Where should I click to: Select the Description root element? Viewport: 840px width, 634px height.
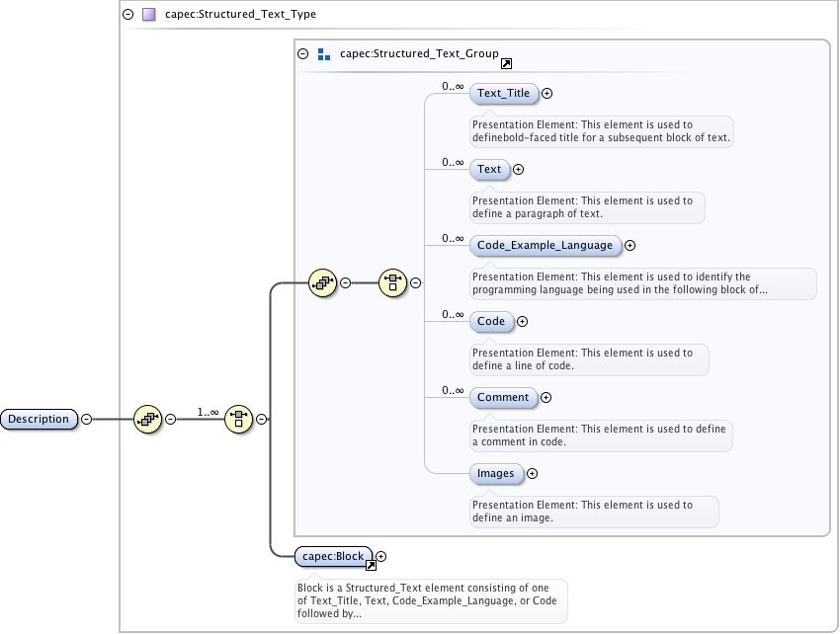[x=40, y=419]
